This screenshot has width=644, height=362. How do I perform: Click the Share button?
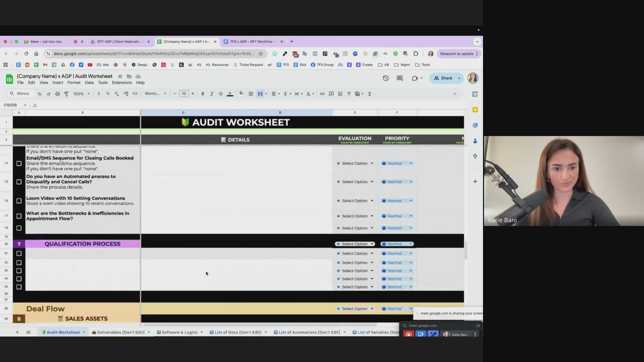coord(443,78)
